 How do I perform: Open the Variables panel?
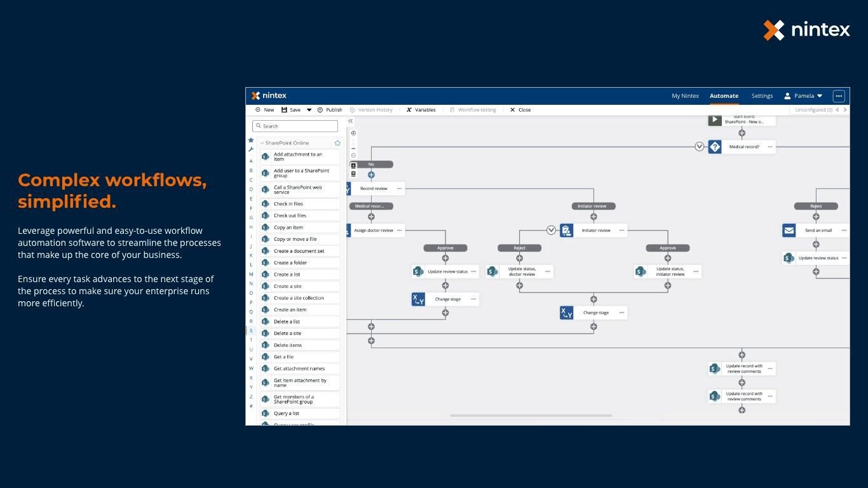tap(421, 110)
